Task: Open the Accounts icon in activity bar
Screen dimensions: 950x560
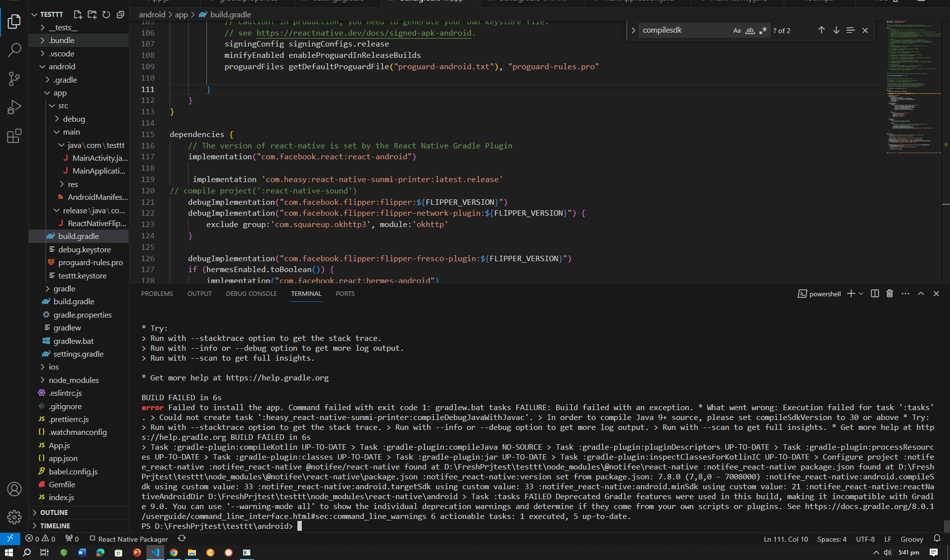Action: pyautogui.click(x=14, y=489)
